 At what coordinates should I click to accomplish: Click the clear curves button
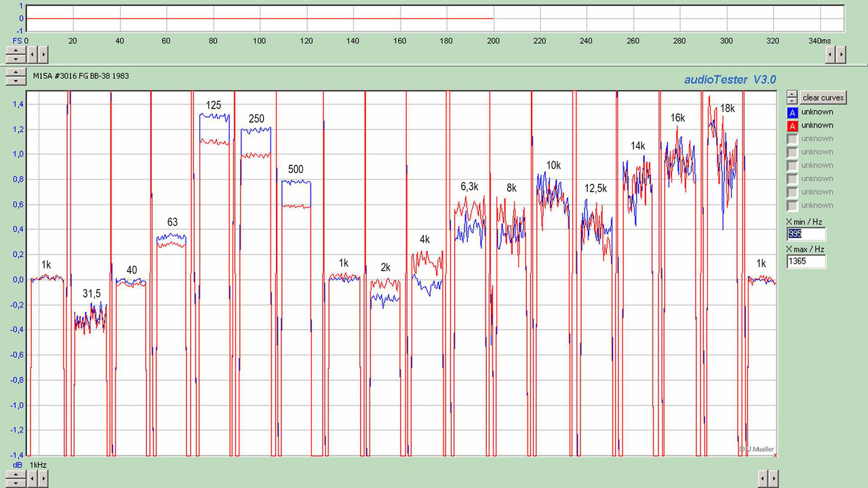pos(823,97)
